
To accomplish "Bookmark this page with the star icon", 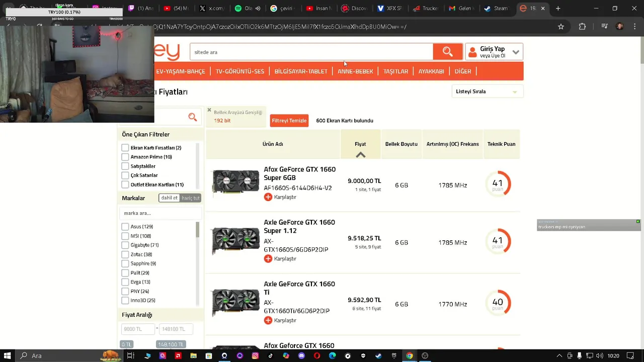I will [561, 27].
